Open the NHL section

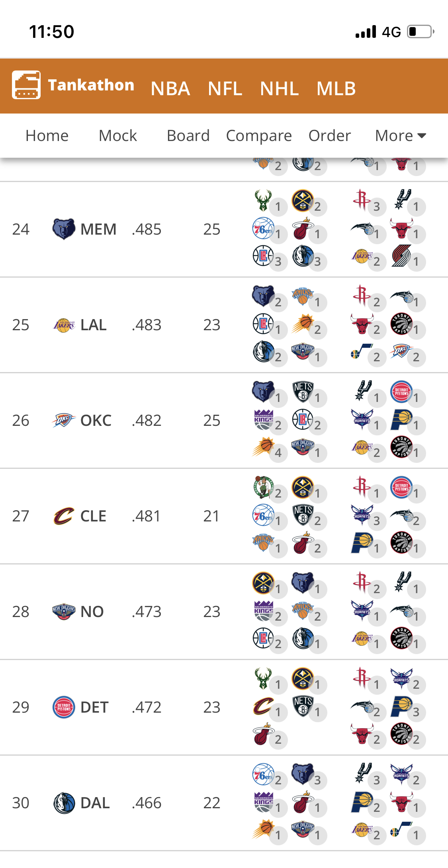280,88
